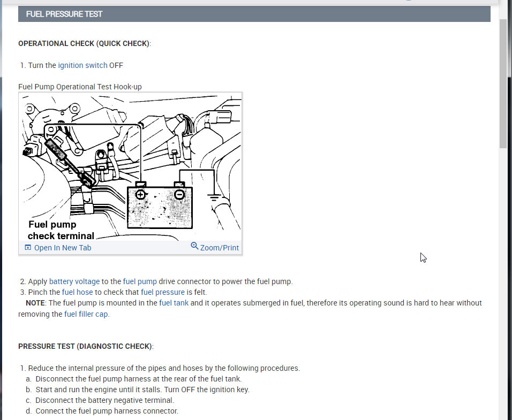512x420 pixels.
Task: Click the FUEL PRESSURE TEST header bar
Action: (x=254, y=14)
